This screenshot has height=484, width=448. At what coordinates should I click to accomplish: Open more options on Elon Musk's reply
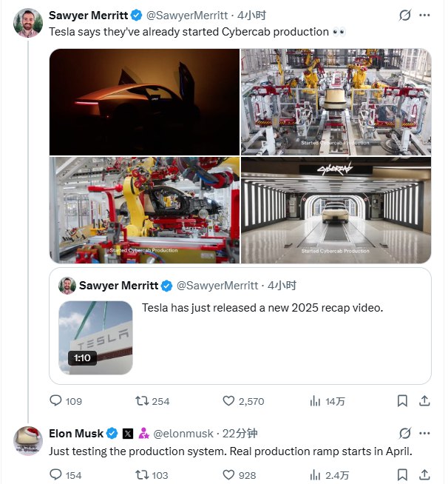click(x=424, y=433)
